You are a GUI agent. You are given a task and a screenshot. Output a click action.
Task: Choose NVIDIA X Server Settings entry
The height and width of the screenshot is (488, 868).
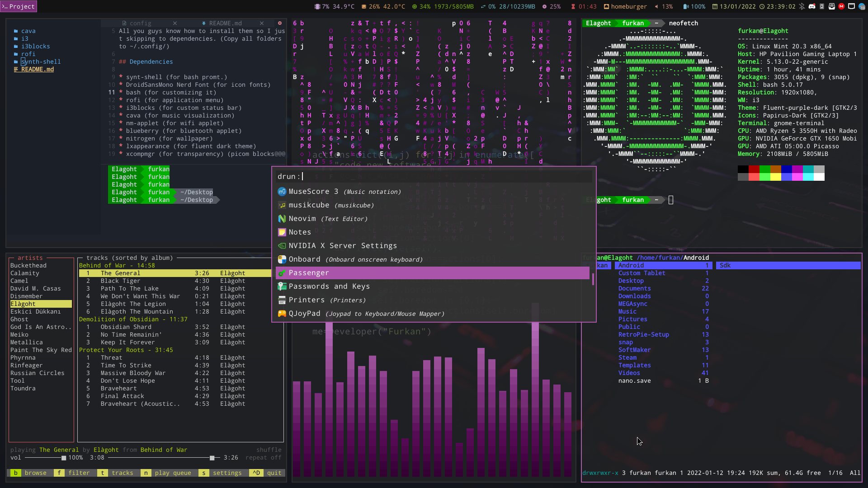(x=342, y=246)
